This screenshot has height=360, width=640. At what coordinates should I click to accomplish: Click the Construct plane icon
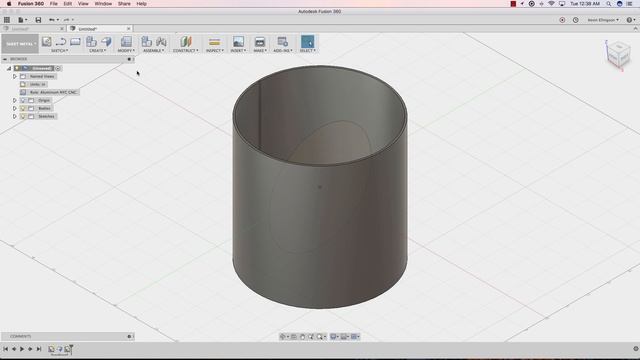(x=186, y=41)
